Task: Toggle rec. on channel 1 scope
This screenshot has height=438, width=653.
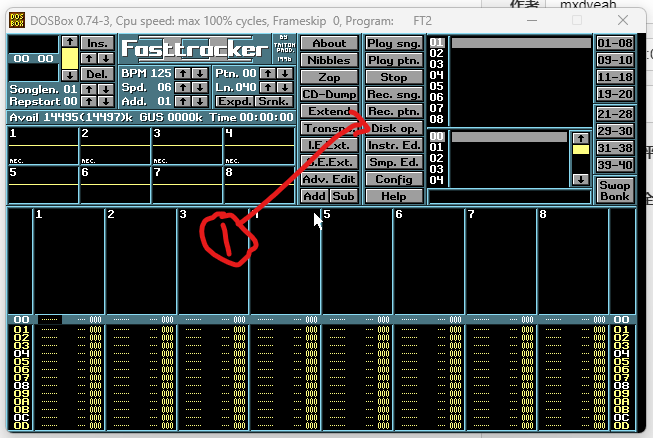Action: [x=17, y=161]
